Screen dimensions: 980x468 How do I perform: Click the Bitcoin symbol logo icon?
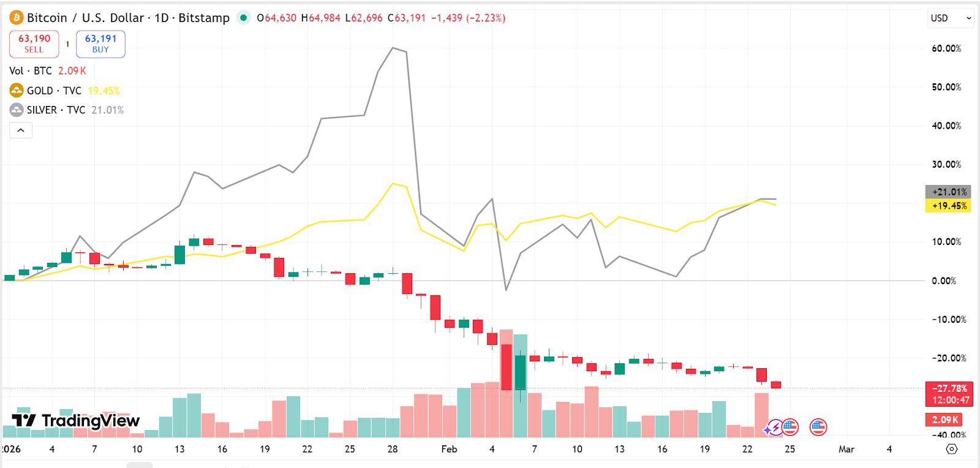[16, 18]
